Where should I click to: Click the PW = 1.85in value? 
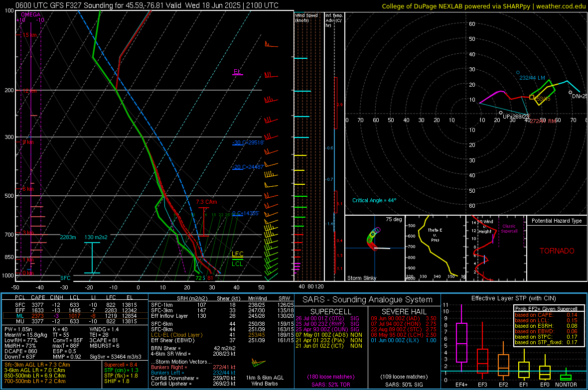18,329
